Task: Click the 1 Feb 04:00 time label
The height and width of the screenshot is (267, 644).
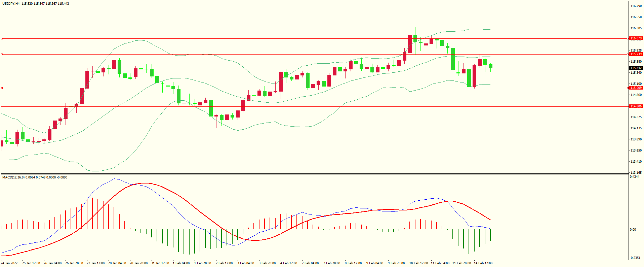Action: [182, 263]
